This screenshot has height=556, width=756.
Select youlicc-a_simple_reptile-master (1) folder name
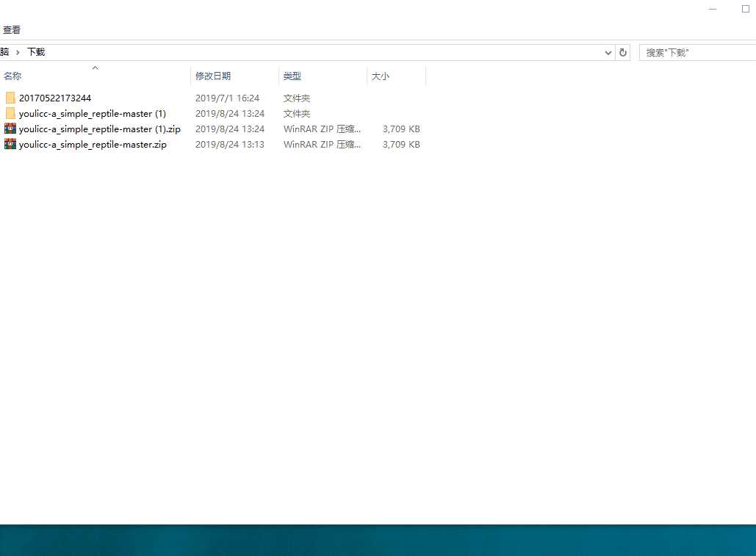(93, 114)
